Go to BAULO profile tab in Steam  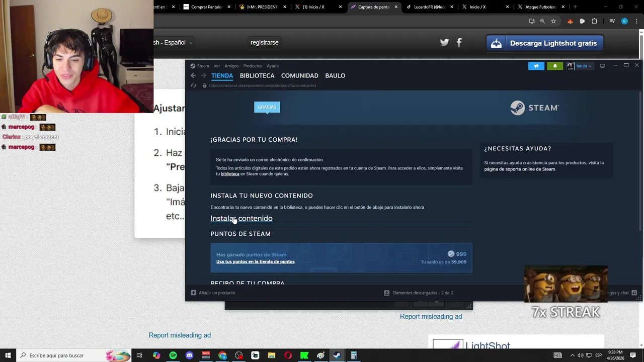click(x=335, y=75)
